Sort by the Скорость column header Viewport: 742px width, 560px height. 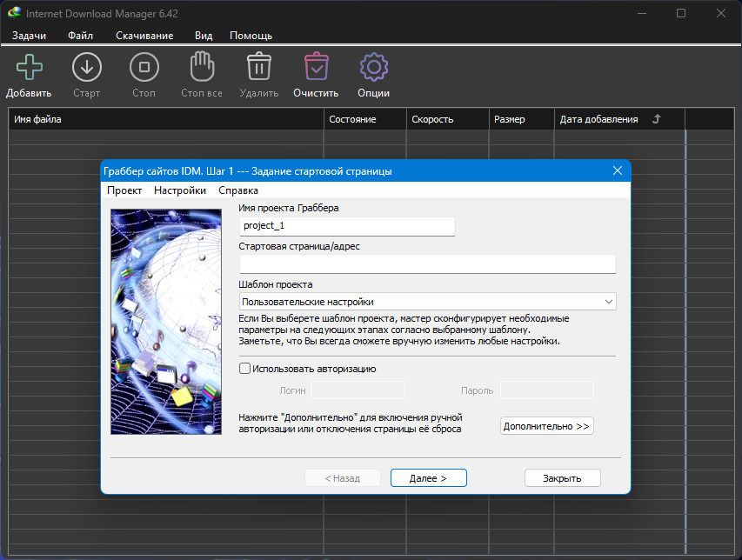pyautogui.click(x=447, y=119)
